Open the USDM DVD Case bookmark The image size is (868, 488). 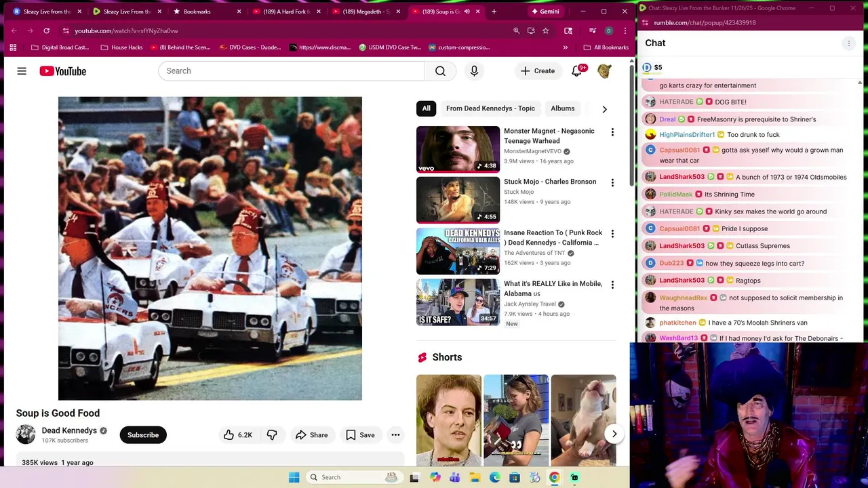[x=390, y=47]
